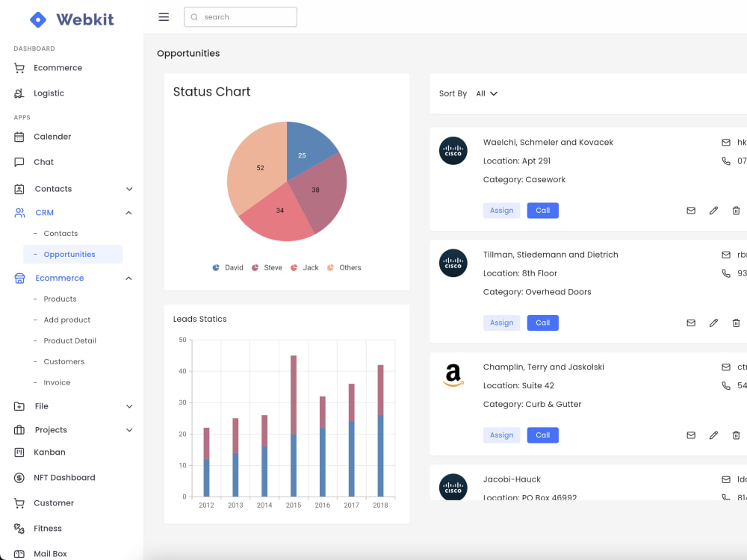747x560 pixels.
Task: Click the Cisco logo on the Tillman card
Action: pyautogui.click(x=453, y=264)
